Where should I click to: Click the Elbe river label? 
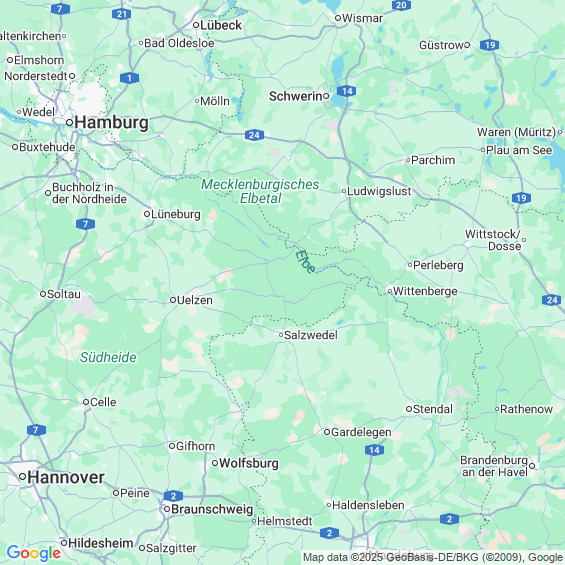click(305, 262)
